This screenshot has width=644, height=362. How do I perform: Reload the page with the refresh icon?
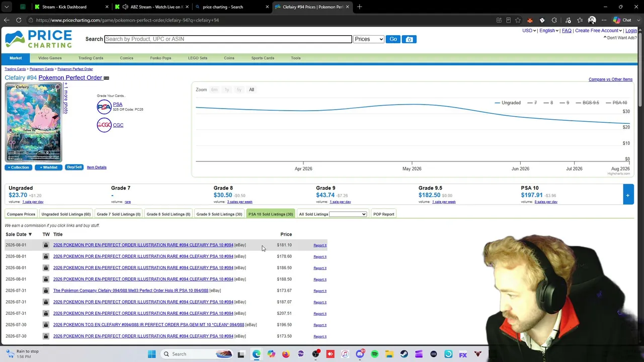[x=19, y=20]
